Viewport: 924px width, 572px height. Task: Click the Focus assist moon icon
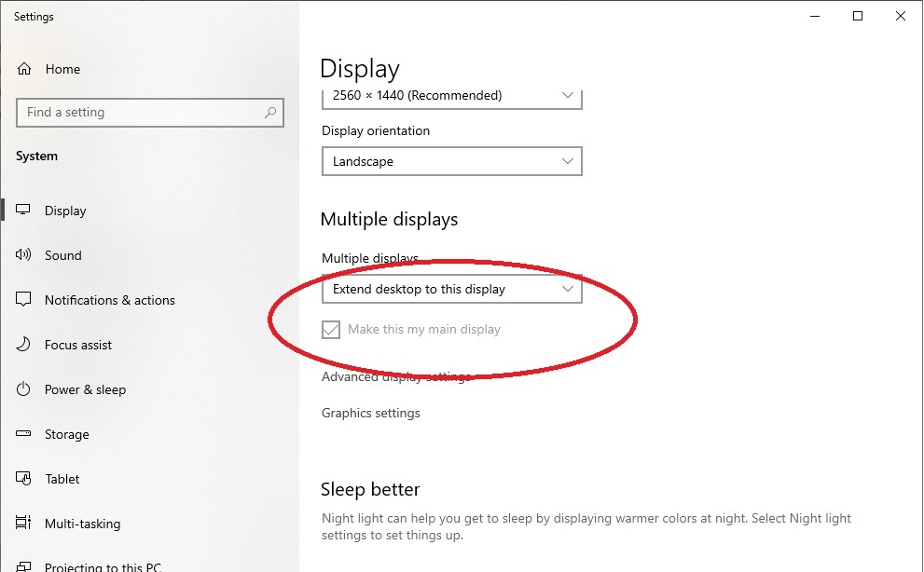(23, 344)
